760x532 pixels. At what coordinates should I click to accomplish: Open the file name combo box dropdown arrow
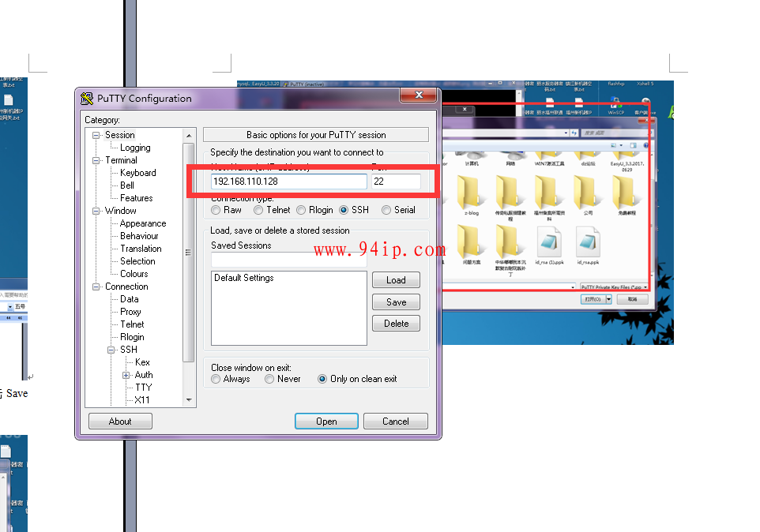point(573,287)
